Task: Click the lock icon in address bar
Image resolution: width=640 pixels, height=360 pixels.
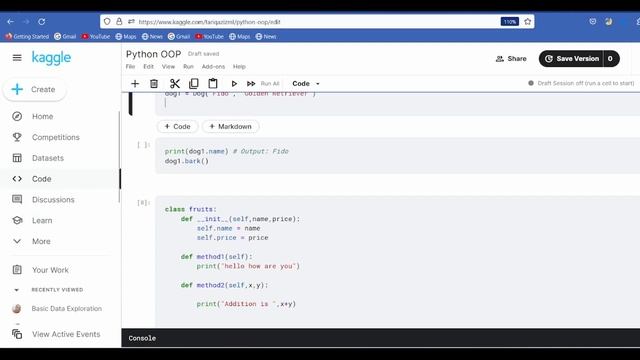Action: tap(119, 22)
